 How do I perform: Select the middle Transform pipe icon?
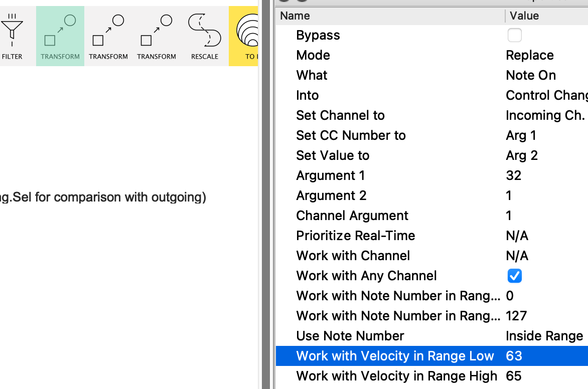(108, 35)
